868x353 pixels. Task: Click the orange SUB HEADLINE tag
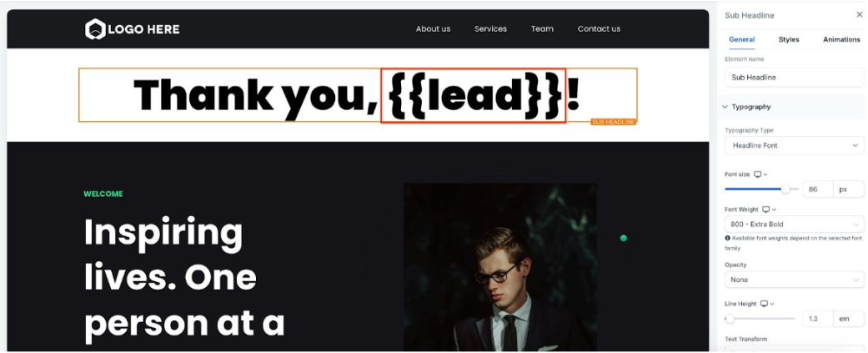click(614, 122)
